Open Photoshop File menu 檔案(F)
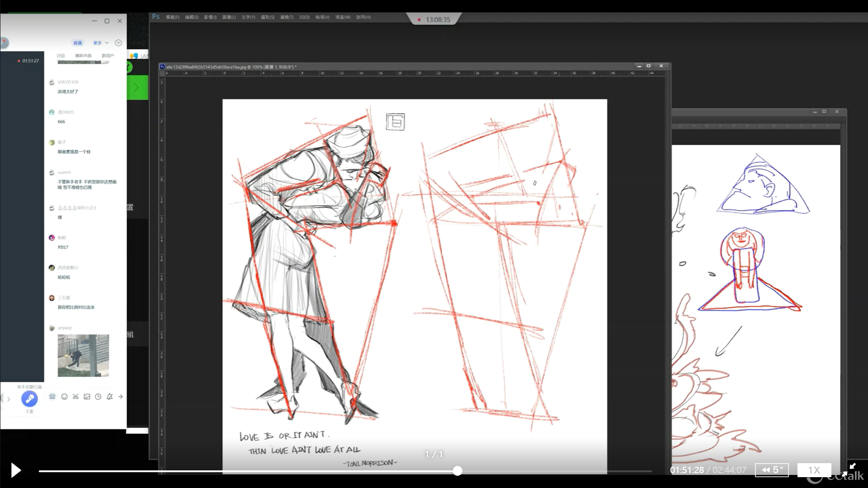This screenshot has height=488, width=868. (x=172, y=17)
